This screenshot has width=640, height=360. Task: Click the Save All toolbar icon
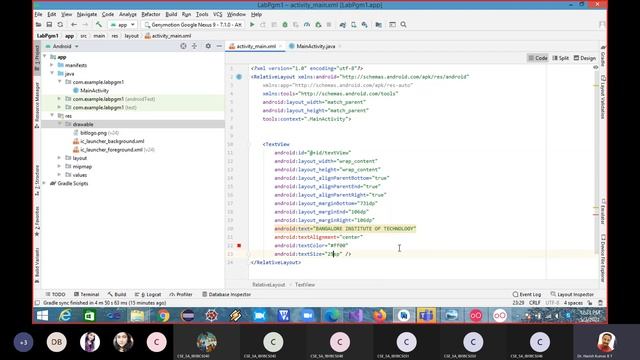point(49,25)
